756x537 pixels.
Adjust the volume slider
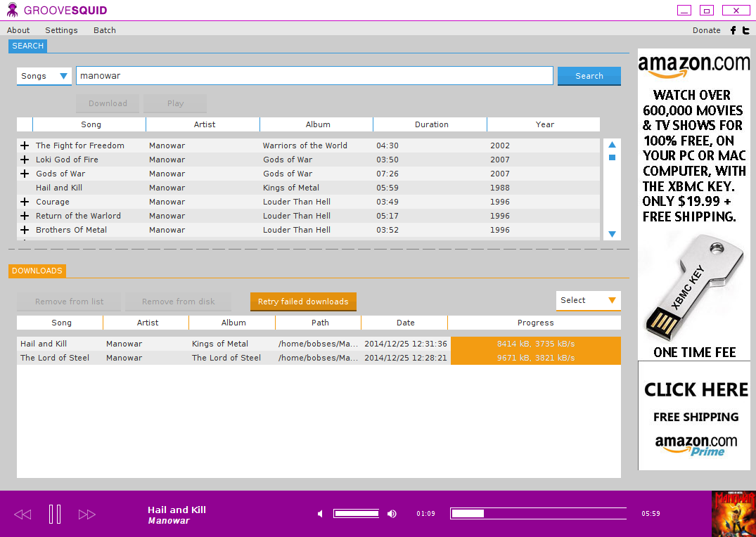point(357,514)
